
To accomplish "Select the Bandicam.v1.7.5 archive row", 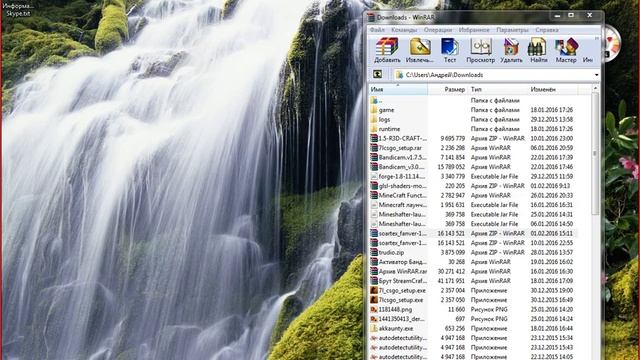I will 473,157.
